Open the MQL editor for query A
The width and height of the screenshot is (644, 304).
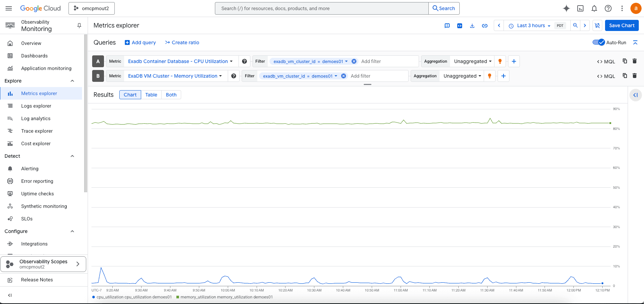tap(606, 62)
